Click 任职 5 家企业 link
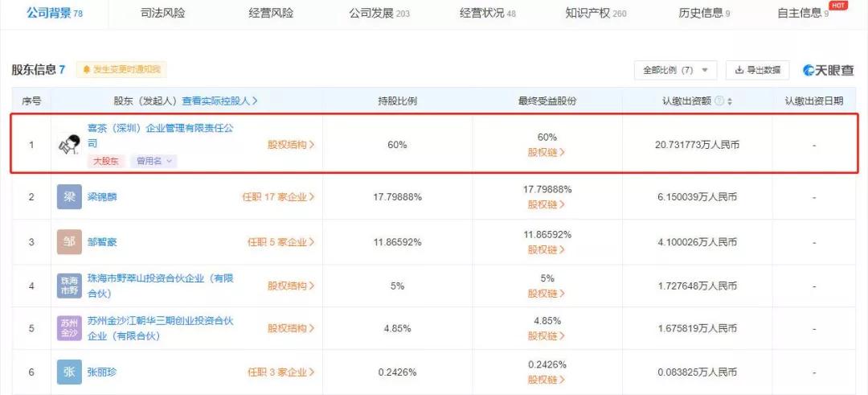This screenshot has width=868, height=395. [x=280, y=242]
